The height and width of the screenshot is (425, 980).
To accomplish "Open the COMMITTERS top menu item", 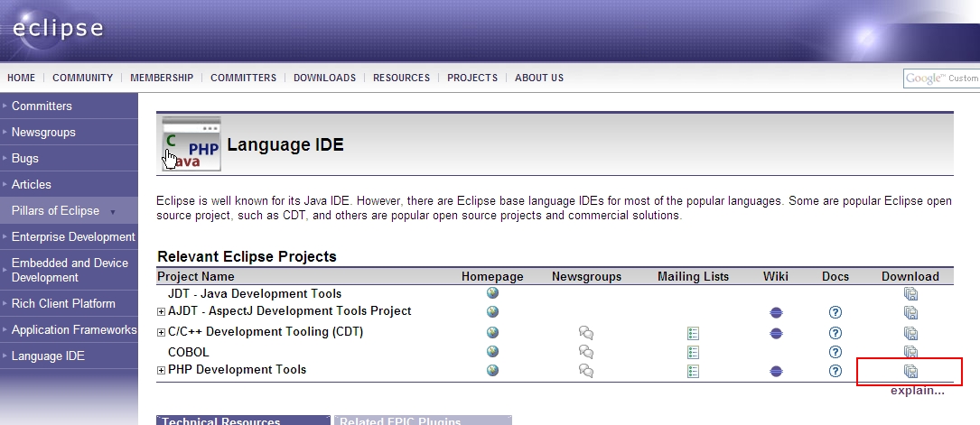I will tap(243, 78).
